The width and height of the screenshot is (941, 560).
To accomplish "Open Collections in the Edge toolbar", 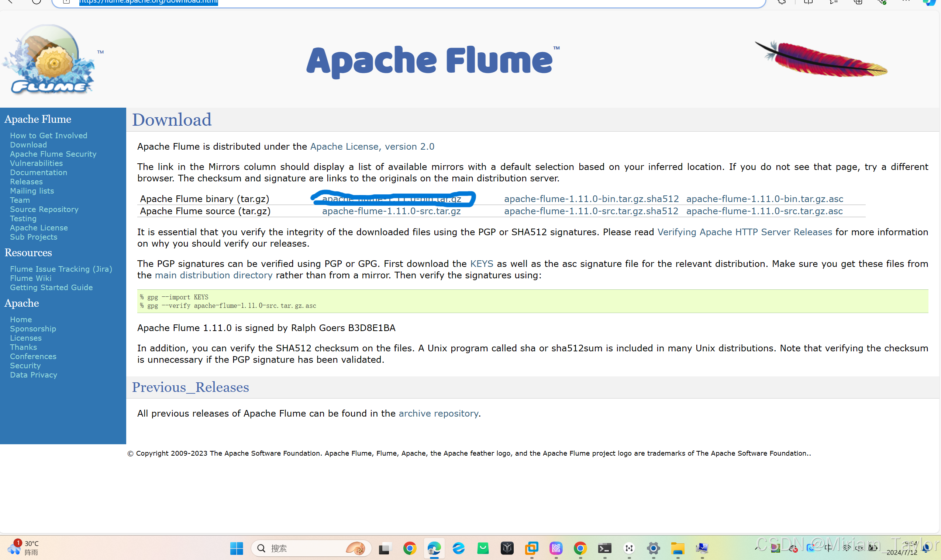I will click(858, 2).
